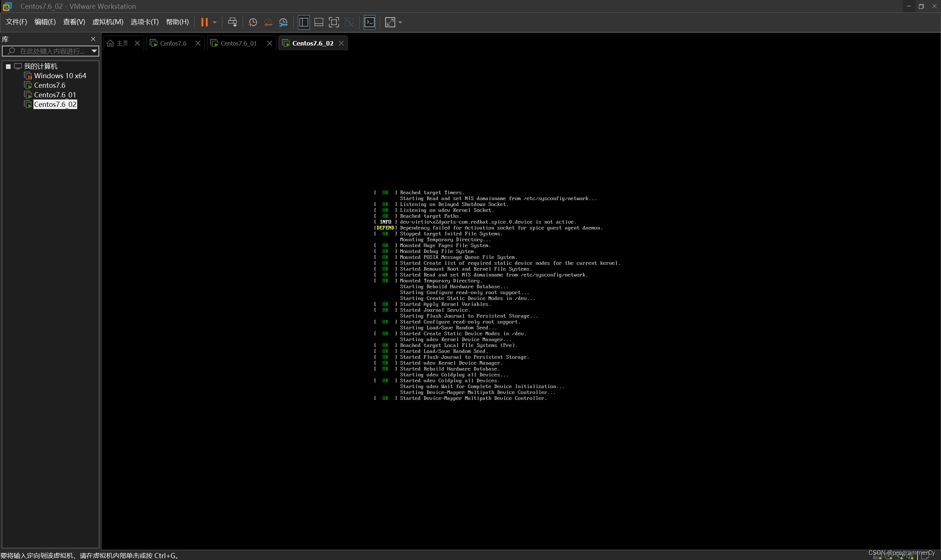Screen dimensions: 941x560
Task: Open the snapshot manager
Action: click(x=283, y=22)
